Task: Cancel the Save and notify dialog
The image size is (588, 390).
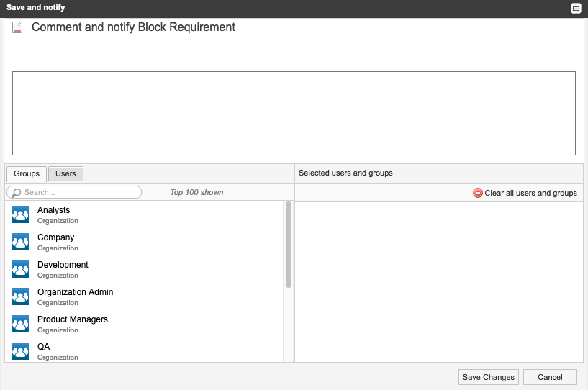Action: coord(550,377)
